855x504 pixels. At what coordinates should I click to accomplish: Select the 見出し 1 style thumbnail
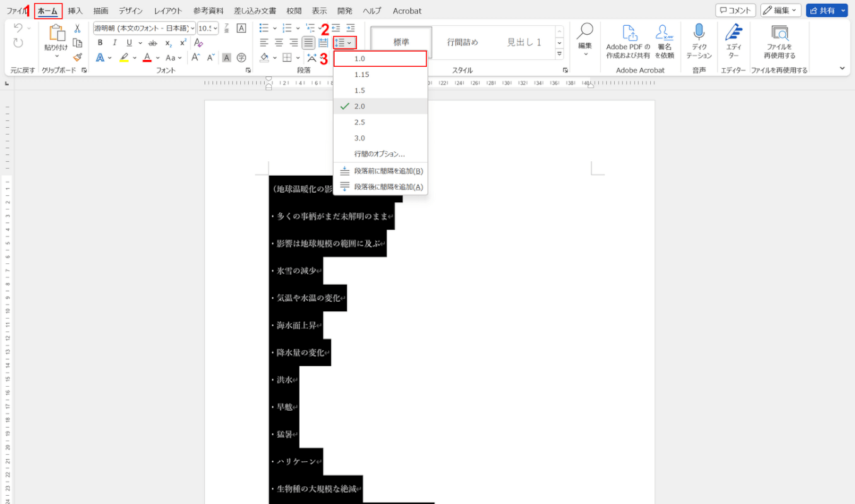[524, 42]
